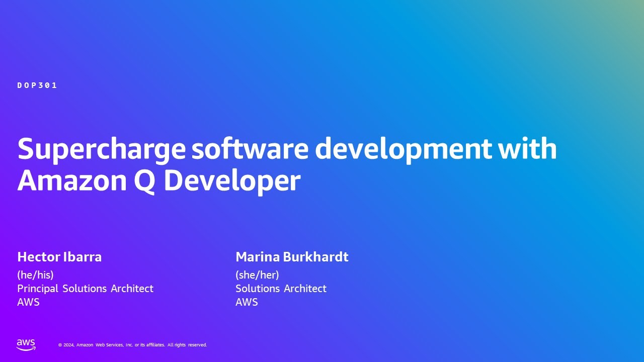Select presenter name Hector Ibarra
Viewport: 644px width, 362px height.
[59, 257]
